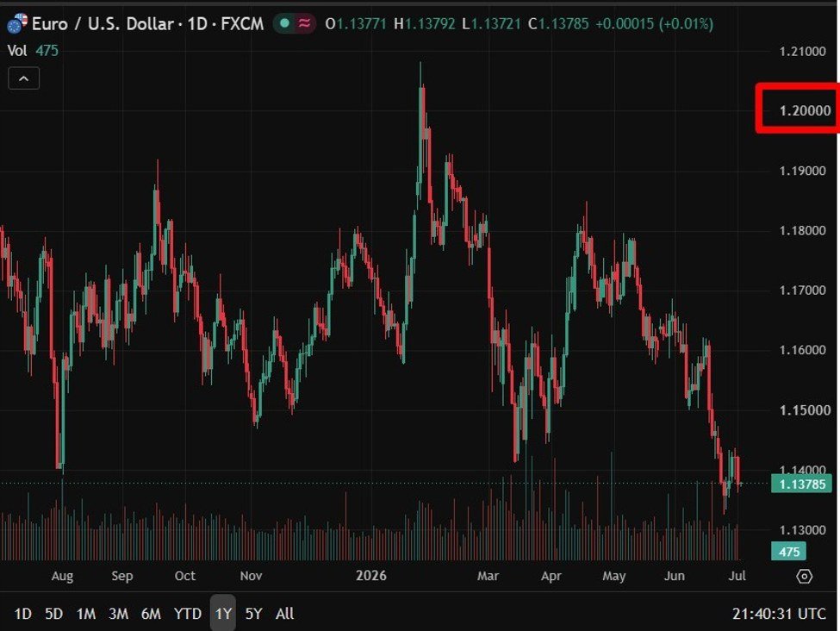Open chart settings gear icon
The image size is (840, 631).
tap(804, 577)
